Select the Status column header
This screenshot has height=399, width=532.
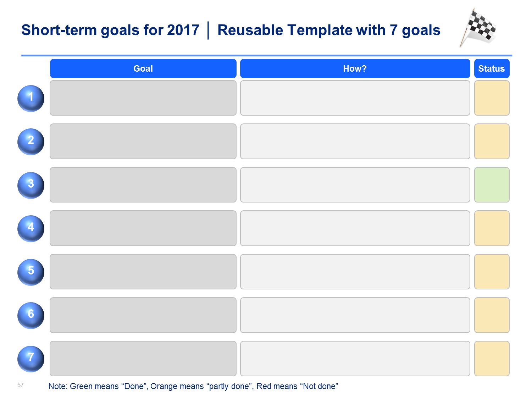click(x=492, y=68)
